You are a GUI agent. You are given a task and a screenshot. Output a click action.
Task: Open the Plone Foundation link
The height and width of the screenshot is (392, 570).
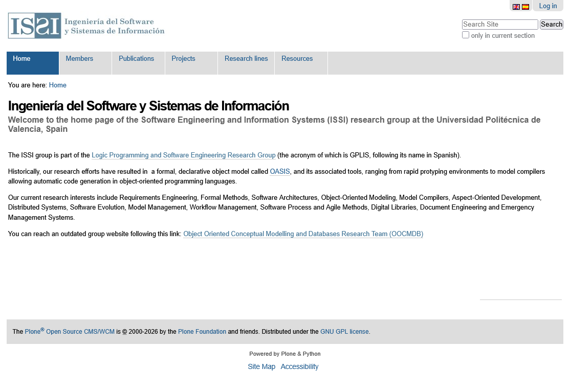tap(202, 332)
